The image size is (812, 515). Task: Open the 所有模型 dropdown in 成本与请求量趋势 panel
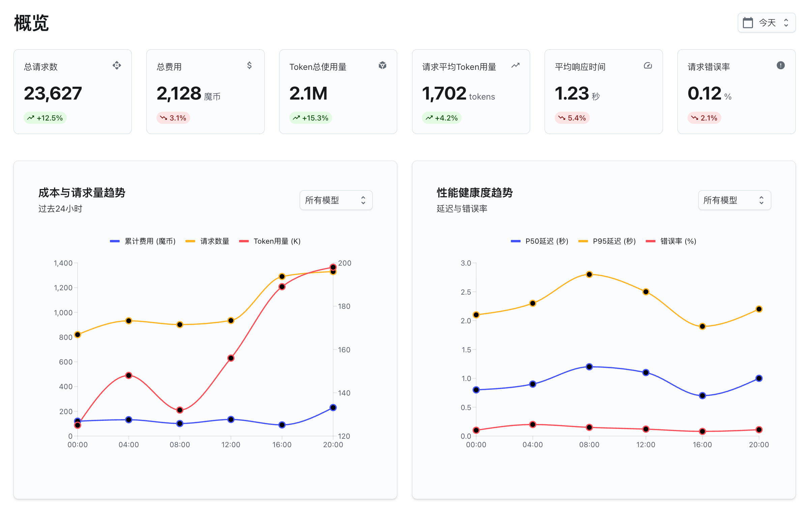(x=336, y=200)
